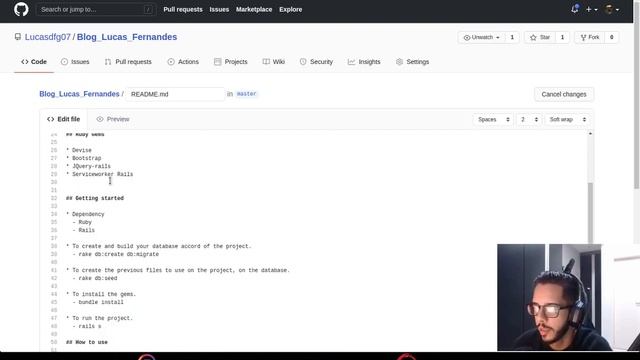Open the Soft wrap dropdown
The width and height of the screenshot is (640, 360).
567,120
